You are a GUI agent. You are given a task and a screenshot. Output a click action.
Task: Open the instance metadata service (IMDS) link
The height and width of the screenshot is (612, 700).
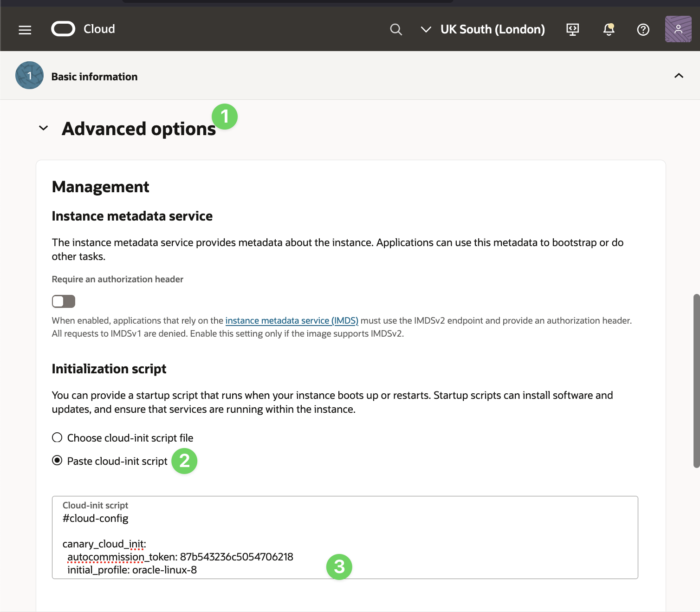[x=292, y=320]
